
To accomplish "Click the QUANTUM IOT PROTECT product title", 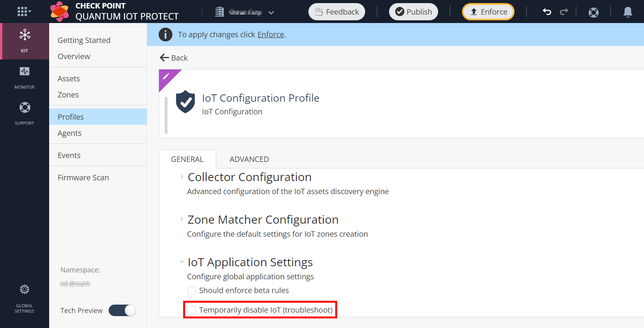I will coord(127,16).
